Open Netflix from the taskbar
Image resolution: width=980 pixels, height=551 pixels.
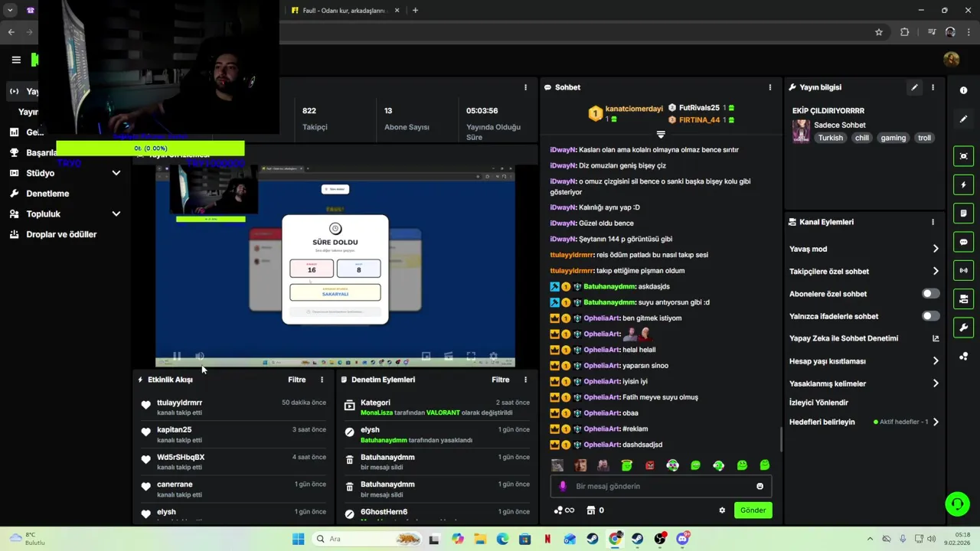pos(547,539)
